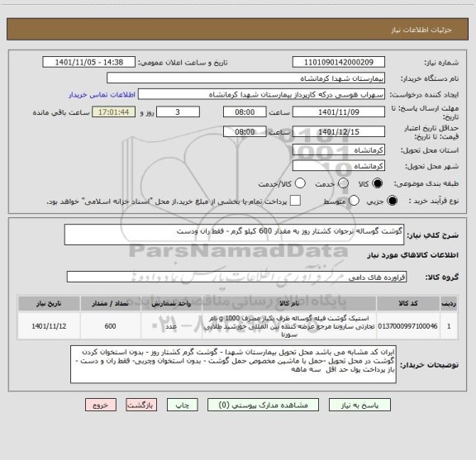Click the شرح کلی نیاز description box
The height and width of the screenshot is (460, 476).
coord(234,235)
